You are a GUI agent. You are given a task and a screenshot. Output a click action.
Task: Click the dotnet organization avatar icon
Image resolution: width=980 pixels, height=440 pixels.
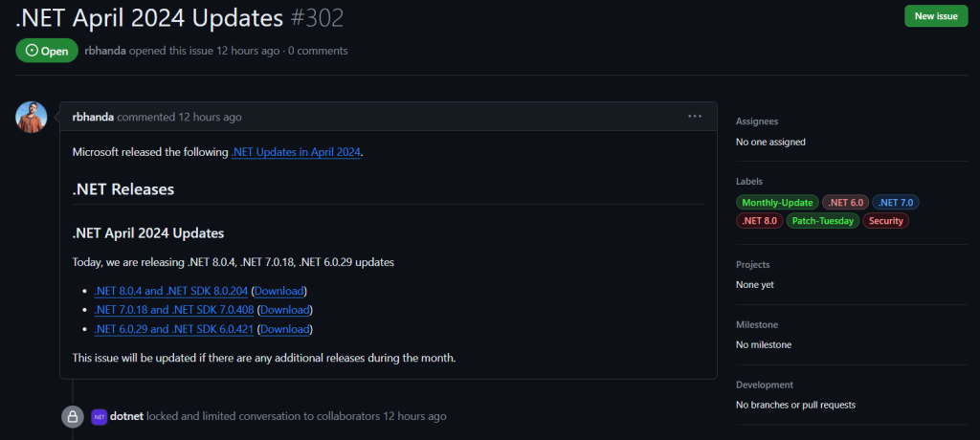pyautogui.click(x=99, y=417)
